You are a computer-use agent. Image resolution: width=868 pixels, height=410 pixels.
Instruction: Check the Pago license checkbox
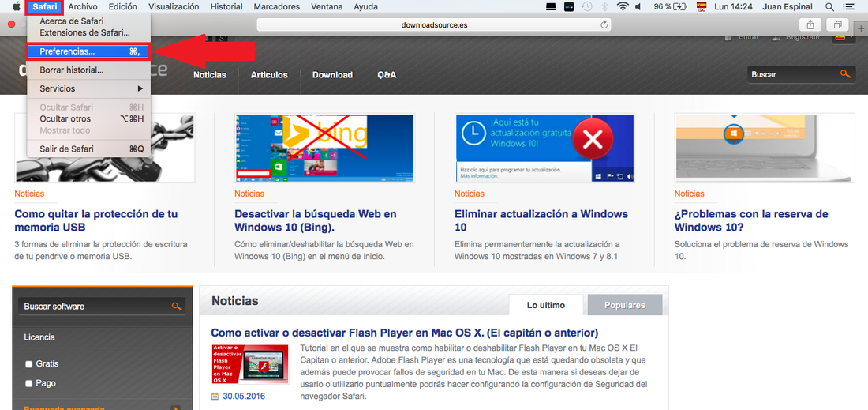(28, 383)
